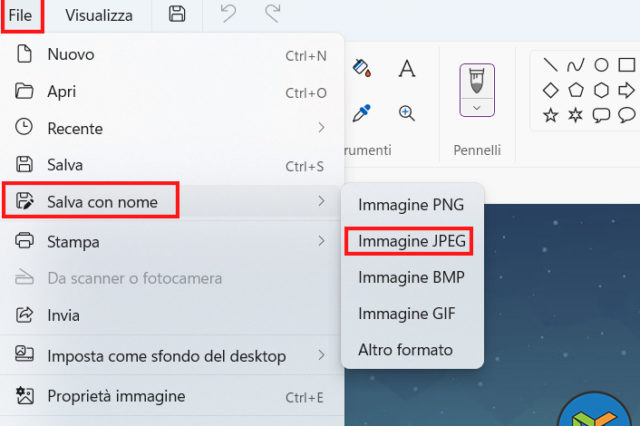The image size is (640, 426).
Task: Open Proprietà immagine
Action: click(x=116, y=396)
